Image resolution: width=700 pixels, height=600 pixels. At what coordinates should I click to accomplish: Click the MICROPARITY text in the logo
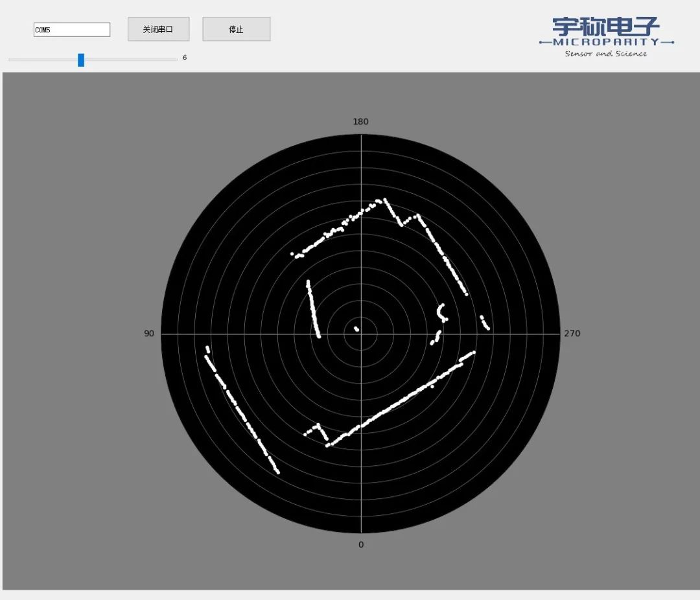(606, 42)
